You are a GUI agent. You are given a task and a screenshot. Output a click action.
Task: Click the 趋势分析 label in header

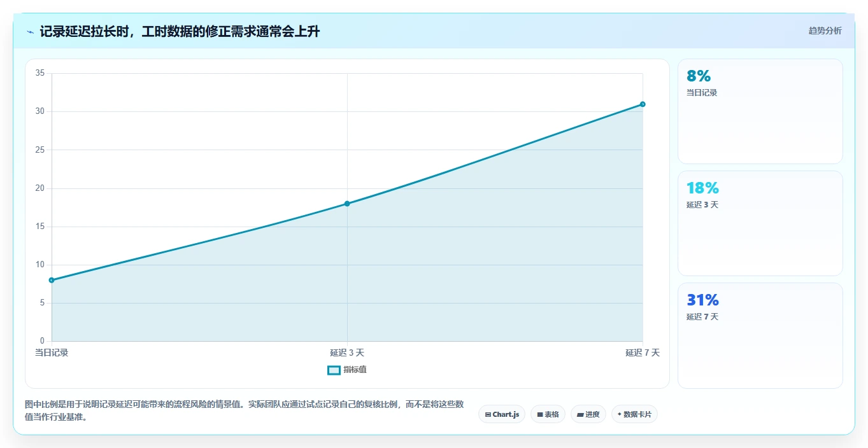[x=825, y=31]
